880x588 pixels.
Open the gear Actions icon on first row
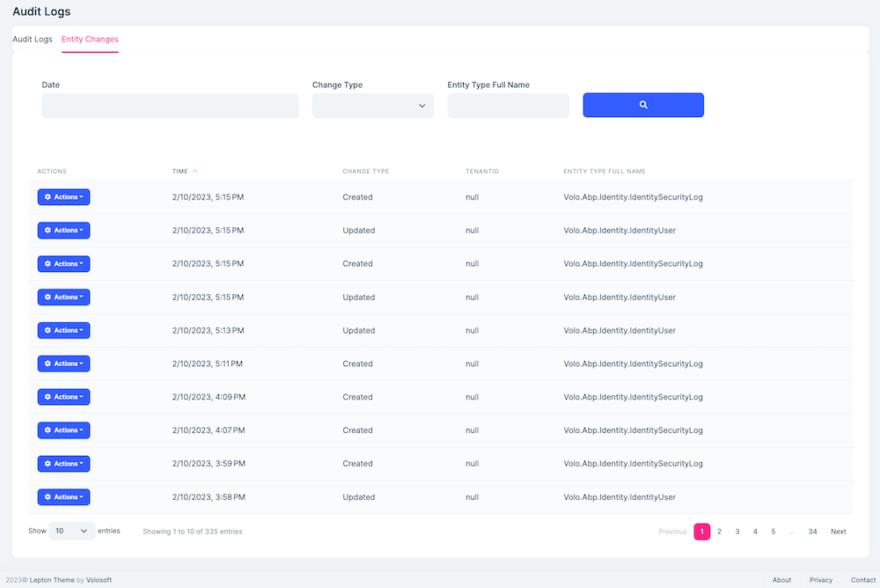coord(48,196)
